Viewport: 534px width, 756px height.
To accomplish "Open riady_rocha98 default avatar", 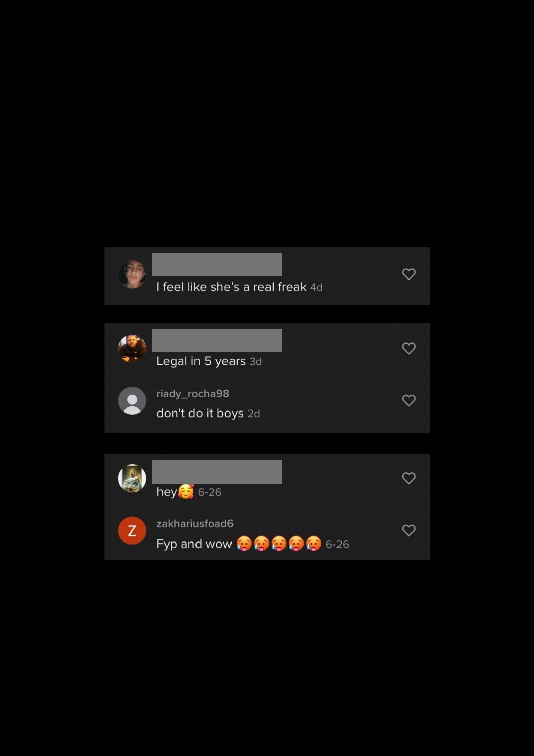I will pyautogui.click(x=132, y=401).
